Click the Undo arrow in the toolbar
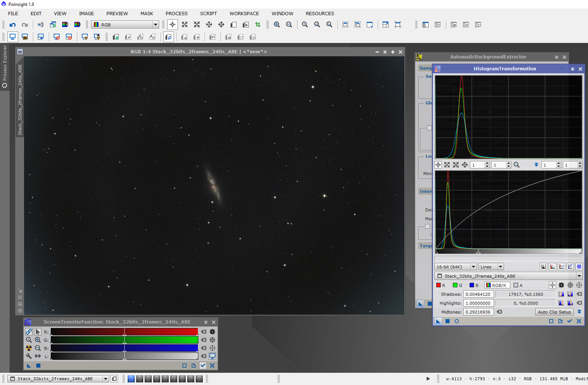Image resolution: width=588 pixels, height=385 pixels. pyautogui.click(x=13, y=25)
